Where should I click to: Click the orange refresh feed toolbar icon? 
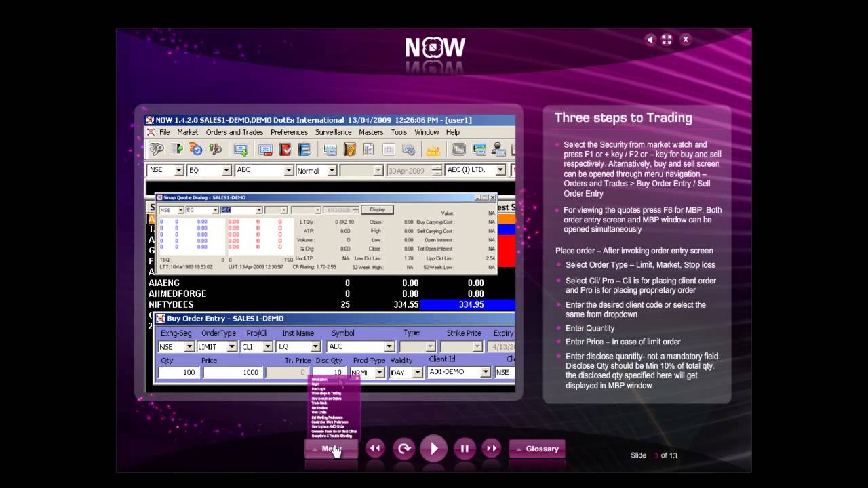coord(196,150)
